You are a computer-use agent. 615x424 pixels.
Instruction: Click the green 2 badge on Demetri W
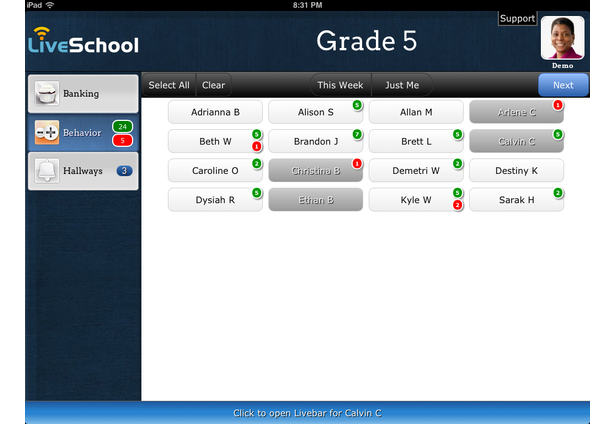tap(457, 164)
